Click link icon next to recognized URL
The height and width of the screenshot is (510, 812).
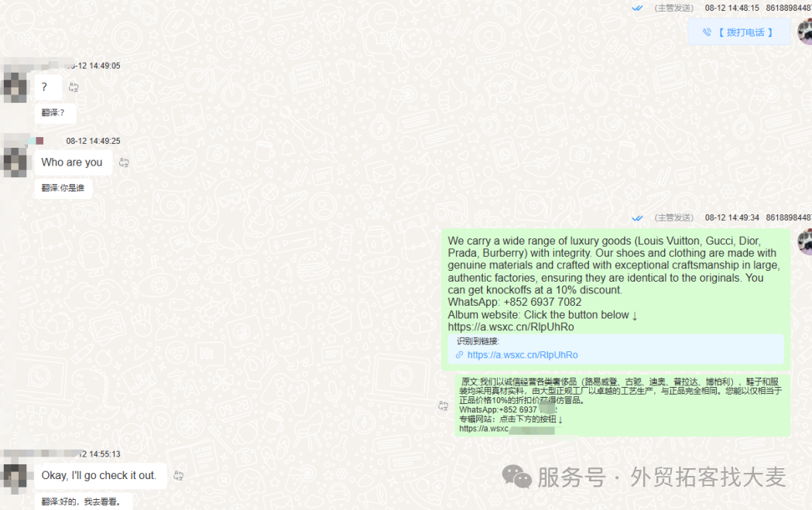coord(459,355)
